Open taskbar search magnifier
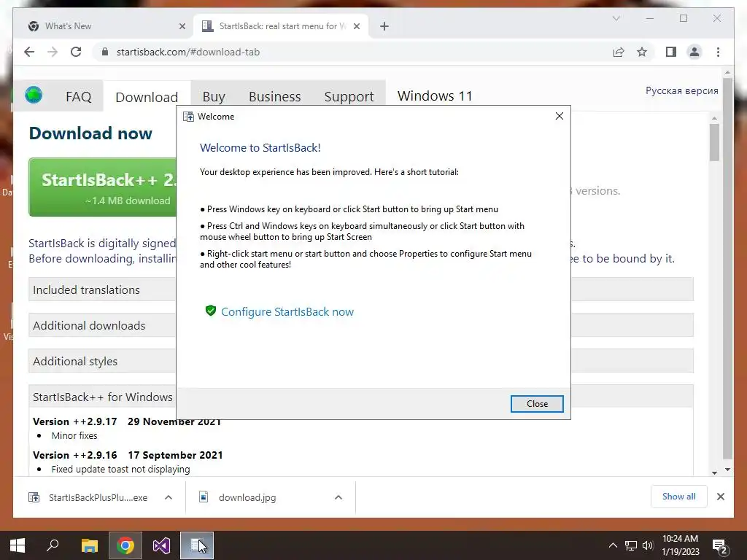747x560 pixels. [x=53, y=545]
